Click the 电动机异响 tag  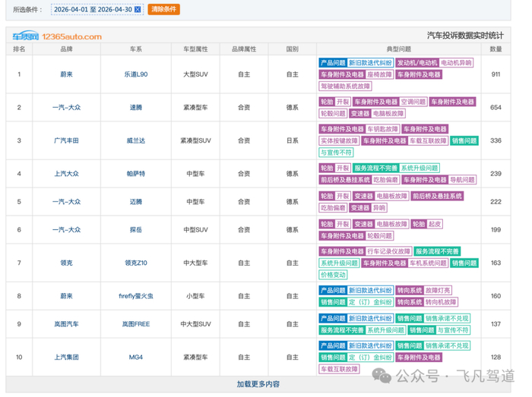point(456,63)
